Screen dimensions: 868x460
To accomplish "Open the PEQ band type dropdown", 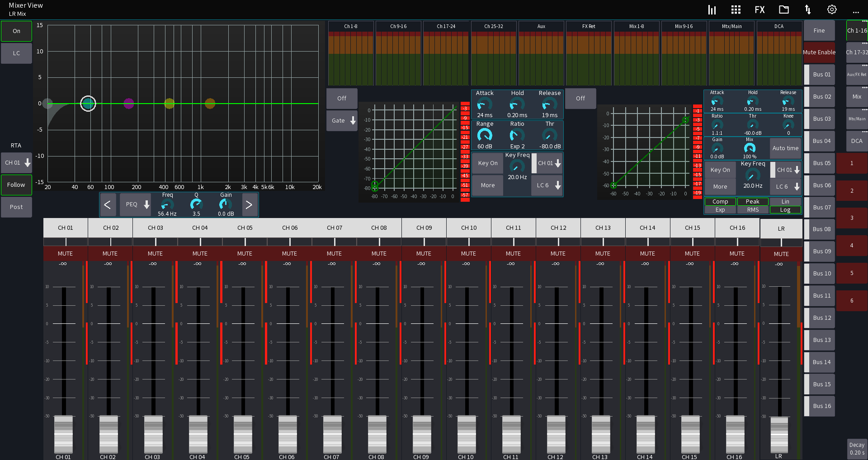I will (x=135, y=204).
